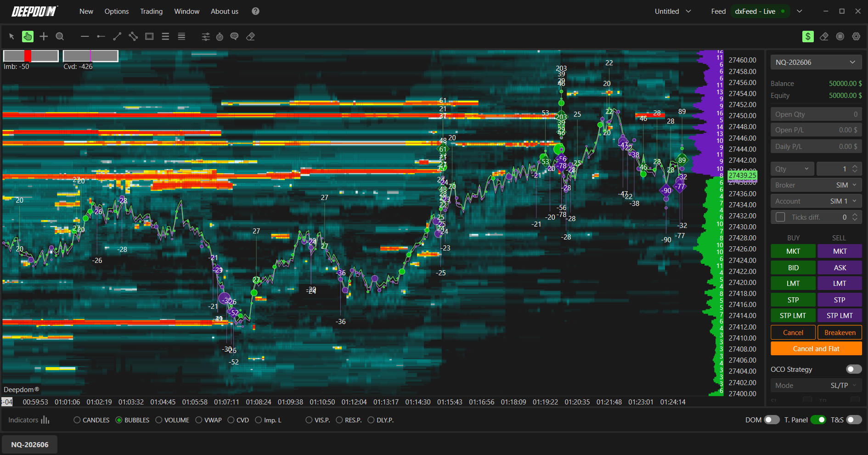Turn on the OCO Strategy switch
The width and height of the screenshot is (868, 455).
(854, 369)
